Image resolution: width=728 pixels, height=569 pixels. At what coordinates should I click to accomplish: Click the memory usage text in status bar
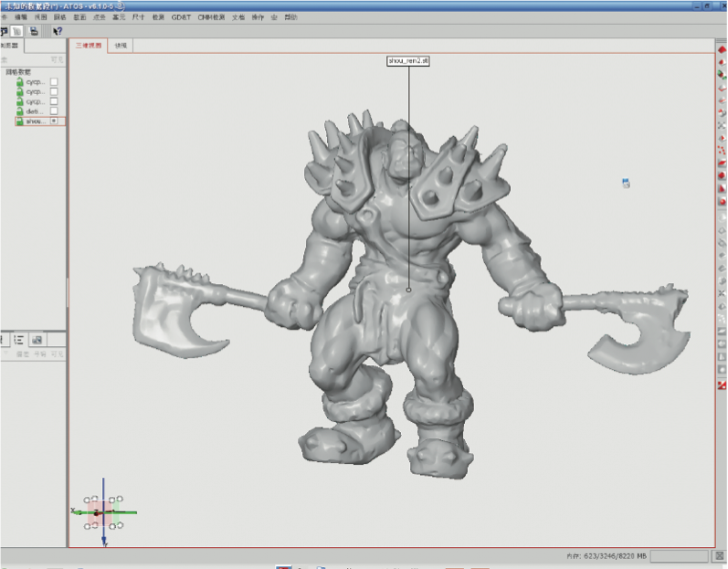[607, 555]
